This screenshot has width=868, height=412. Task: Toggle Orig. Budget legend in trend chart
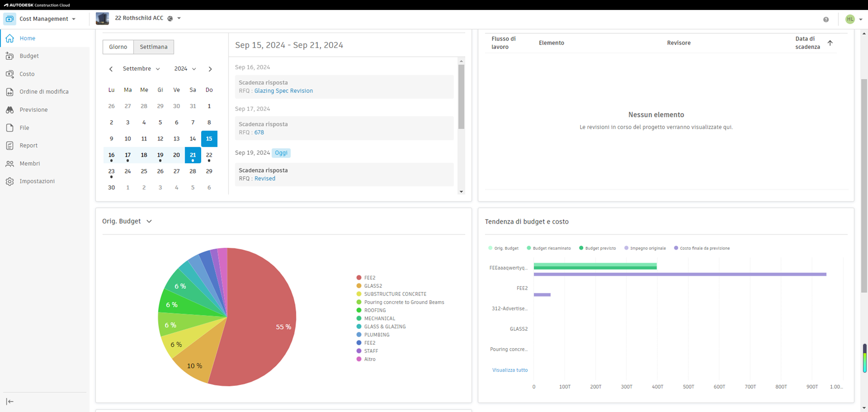pyautogui.click(x=504, y=248)
